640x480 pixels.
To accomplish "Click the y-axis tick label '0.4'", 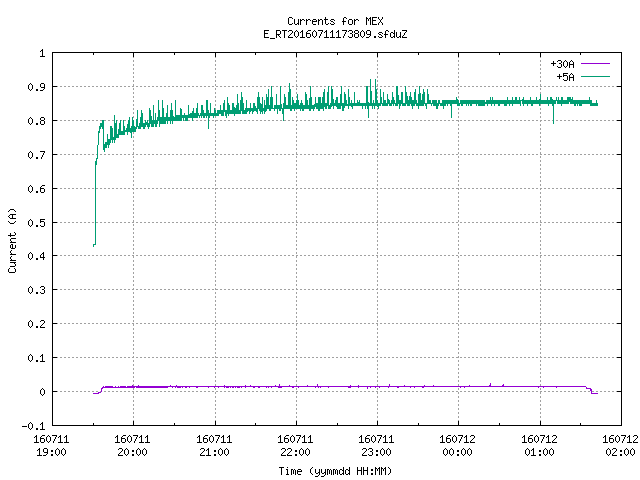I will coord(36,256).
